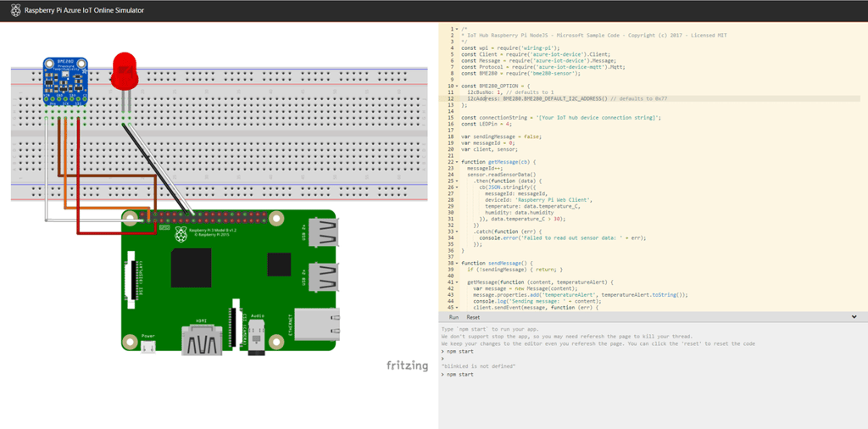Click the Power micro-USB port on the board
868x429 pixels.
(x=147, y=347)
